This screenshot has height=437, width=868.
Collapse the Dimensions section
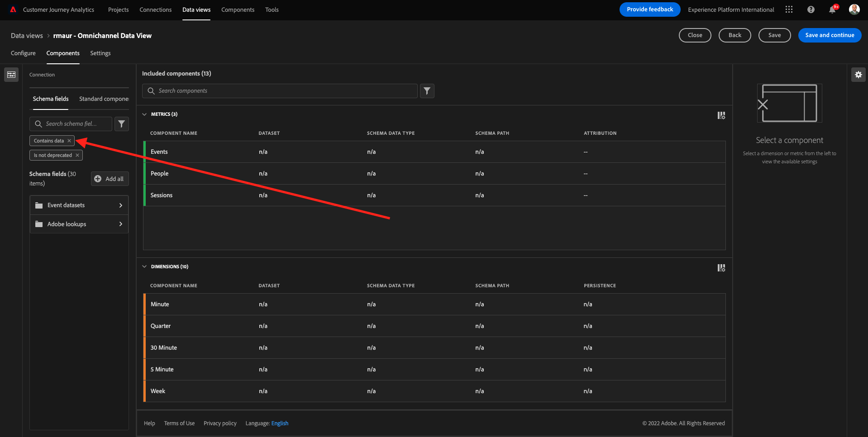(x=144, y=267)
